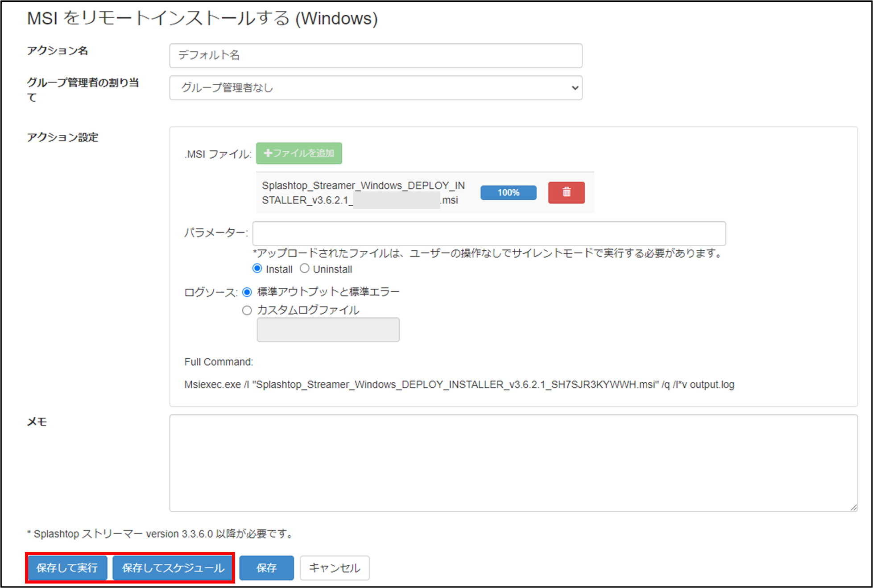Select the Install radio button

[257, 269]
